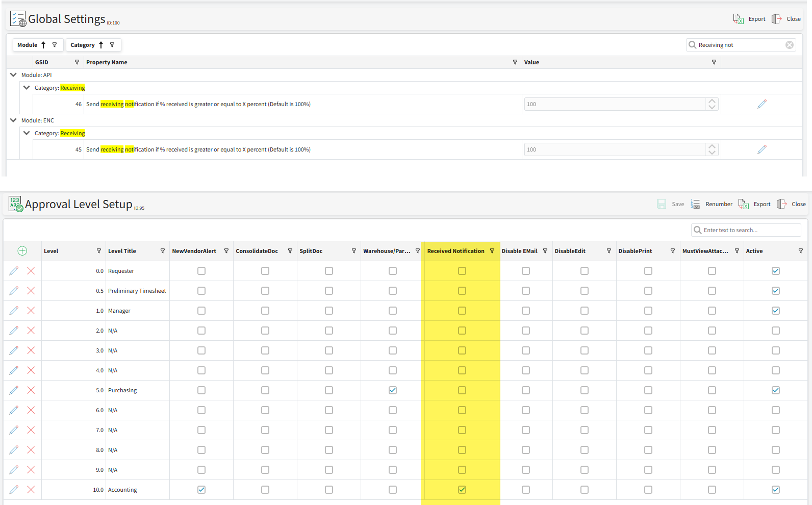
Task: Edit GSID 46 setting with pencil icon
Action: 762,104
